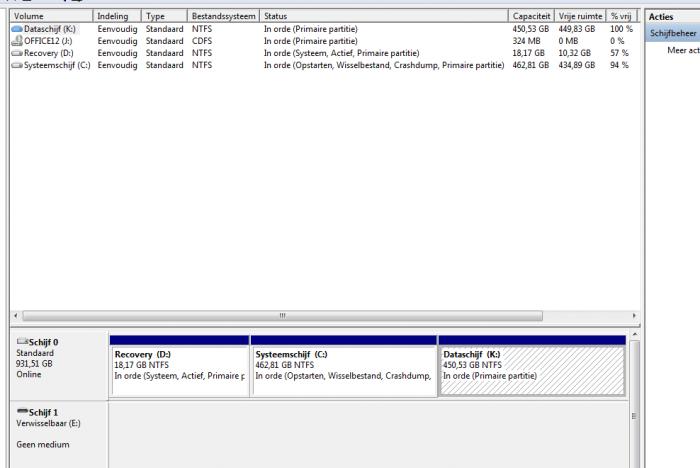Click the 94 % free cell
Image resolution: width=700 pixels, height=468 pixels.
pyautogui.click(x=619, y=65)
